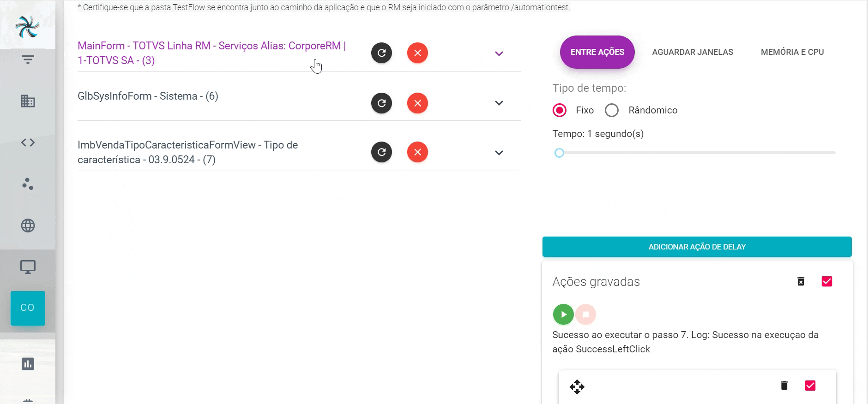868x404 pixels.
Task: Switch to the Memória e CPU tab
Action: point(792,52)
